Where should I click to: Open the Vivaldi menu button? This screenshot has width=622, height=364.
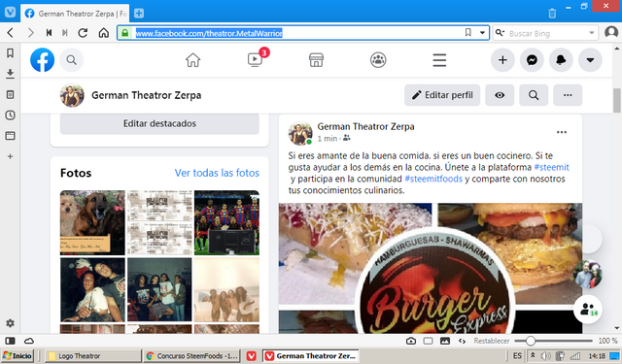(10, 12)
